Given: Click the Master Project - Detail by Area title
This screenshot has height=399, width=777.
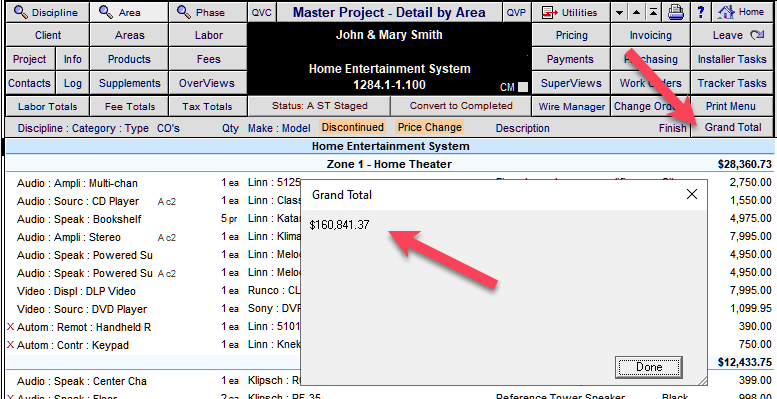Looking at the screenshot, I should (x=389, y=12).
